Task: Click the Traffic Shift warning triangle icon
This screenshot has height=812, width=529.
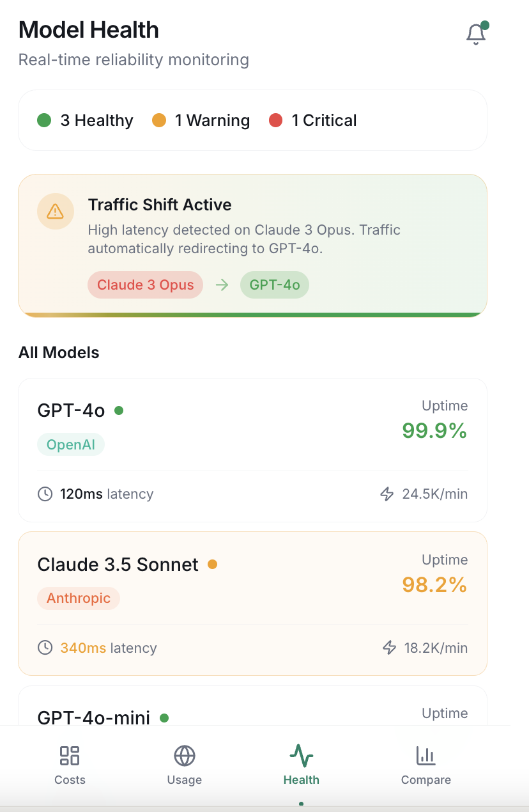Action: click(x=55, y=211)
